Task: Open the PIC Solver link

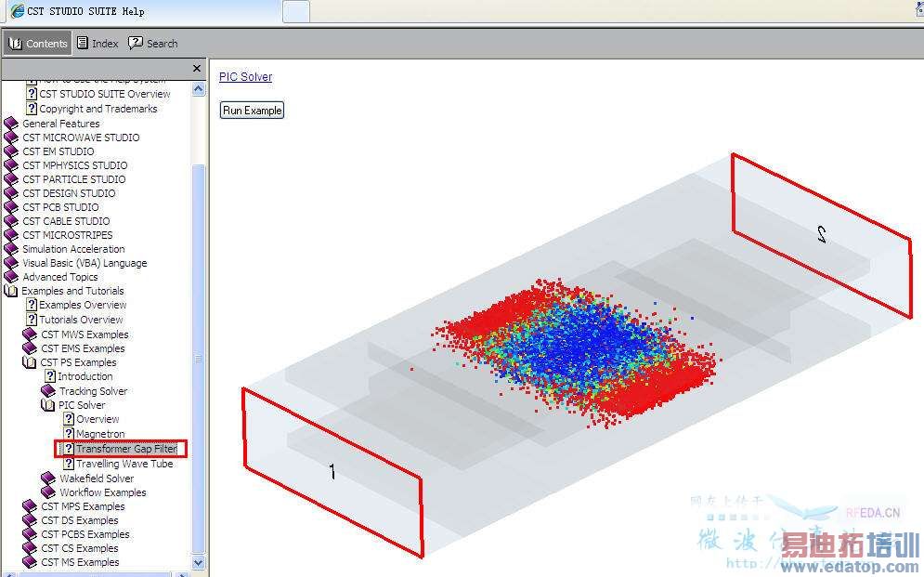Action: tap(246, 76)
